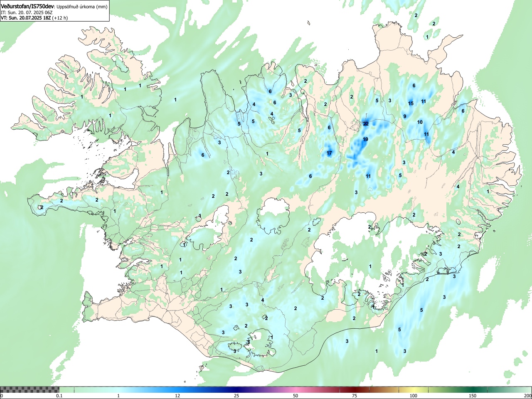532x399 pixels.
Task: Click the precipitation value 10 on the map
Action: [x=420, y=122]
